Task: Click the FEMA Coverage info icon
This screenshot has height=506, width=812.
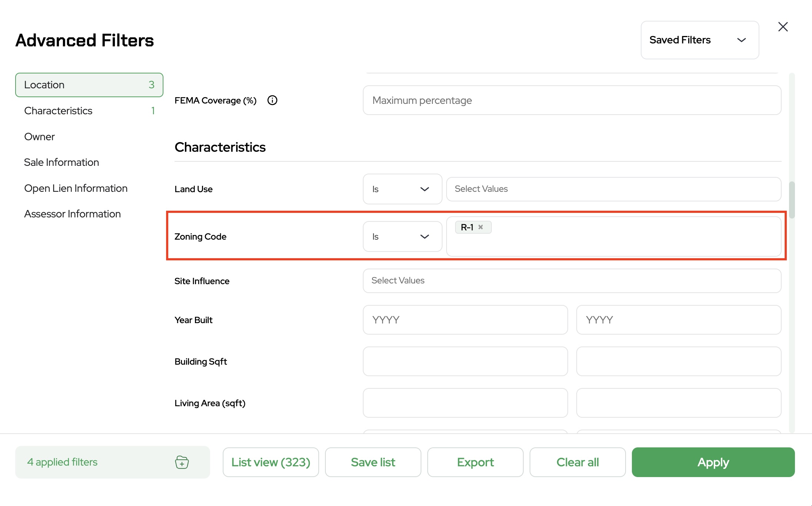Action: [272, 100]
